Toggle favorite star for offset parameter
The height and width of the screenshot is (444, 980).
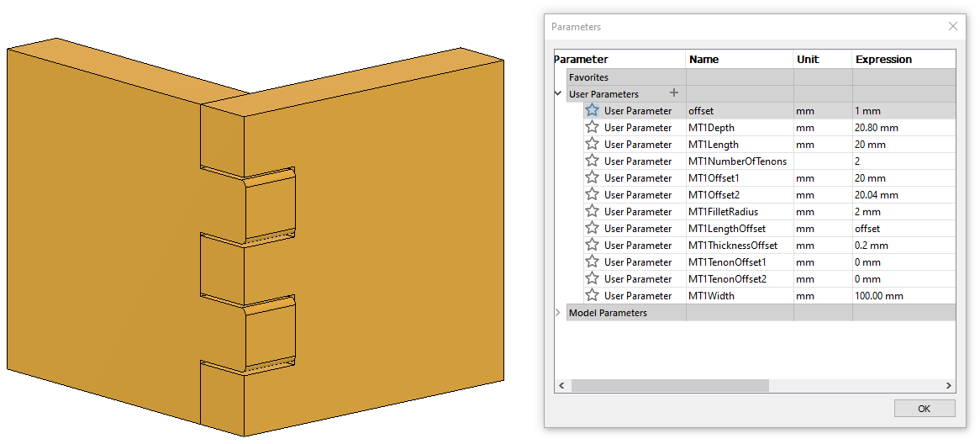coord(593,110)
